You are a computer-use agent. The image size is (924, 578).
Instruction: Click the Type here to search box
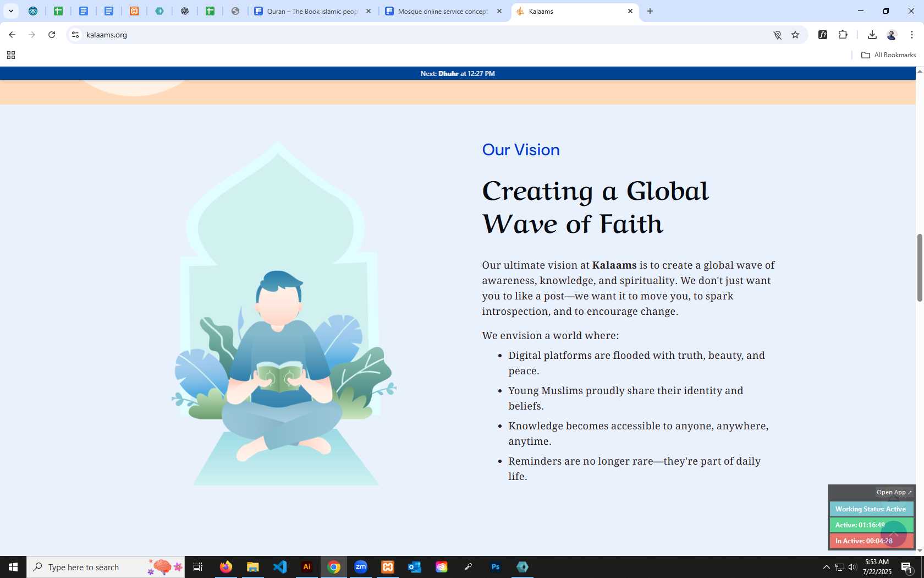tap(106, 567)
